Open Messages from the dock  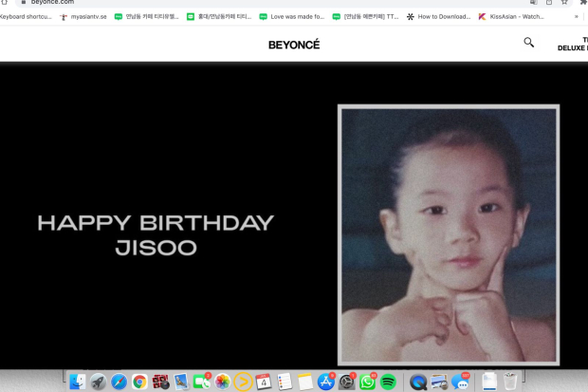coord(460,382)
